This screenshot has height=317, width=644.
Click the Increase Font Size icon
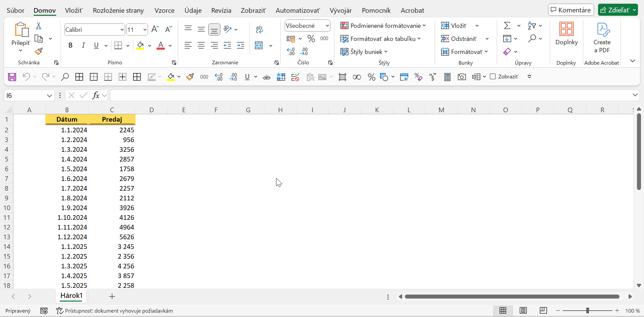point(155,29)
